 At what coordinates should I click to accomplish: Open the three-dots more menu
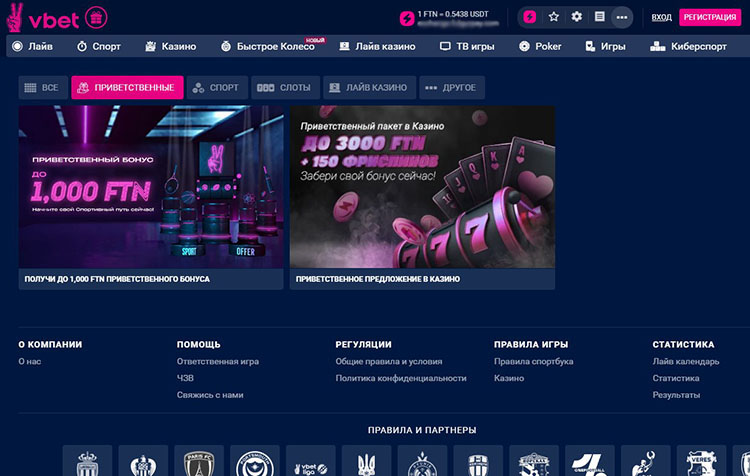pyautogui.click(x=622, y=18)
